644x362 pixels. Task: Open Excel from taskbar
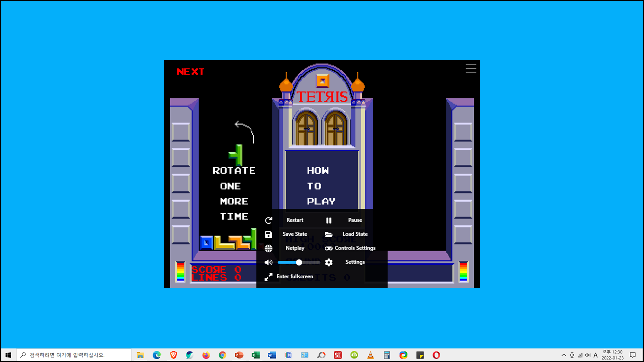(x=255, y=355)
